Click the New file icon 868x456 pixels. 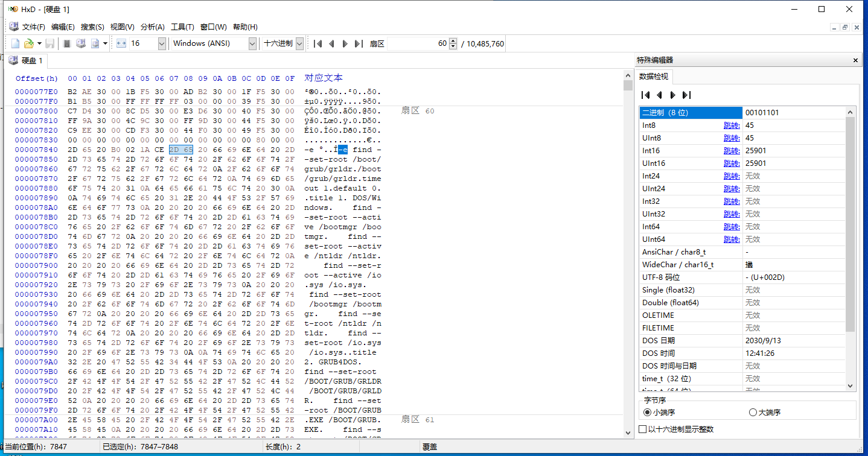(16, 43)
